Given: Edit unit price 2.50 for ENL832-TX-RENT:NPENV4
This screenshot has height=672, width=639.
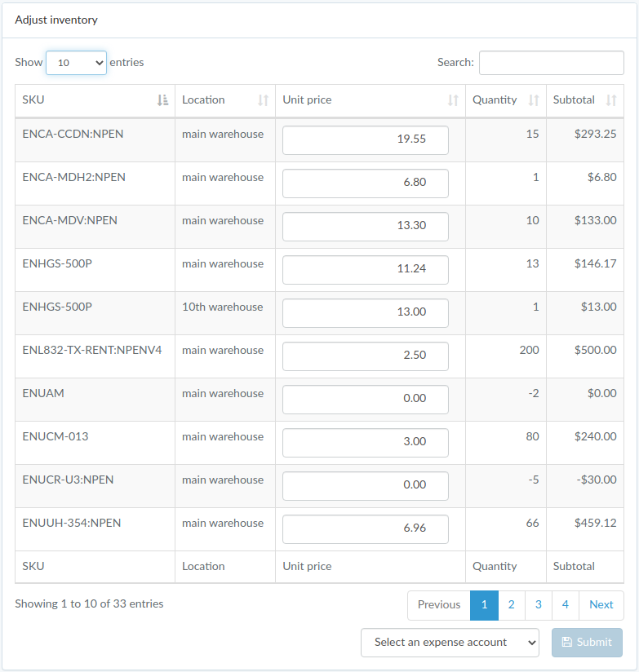Looking at the screenshot, I should point(366,356).
